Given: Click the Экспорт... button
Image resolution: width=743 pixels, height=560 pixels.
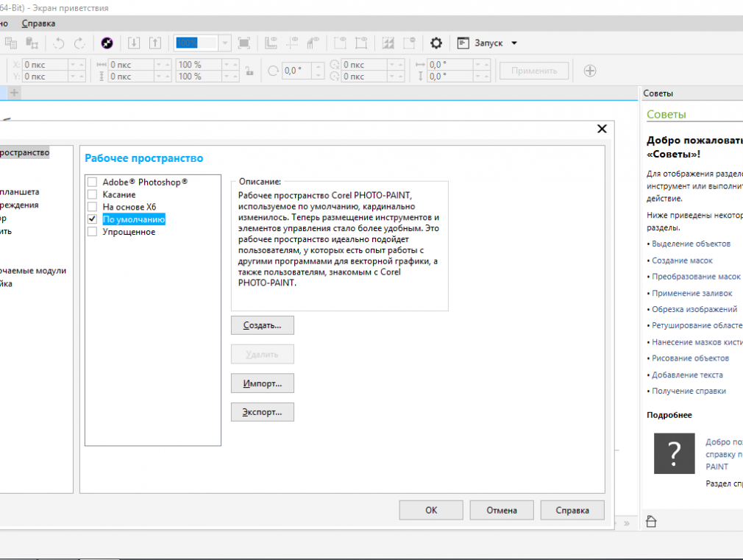Looking at the screenshot, I should pyautogui.click(x=263, y=412).
